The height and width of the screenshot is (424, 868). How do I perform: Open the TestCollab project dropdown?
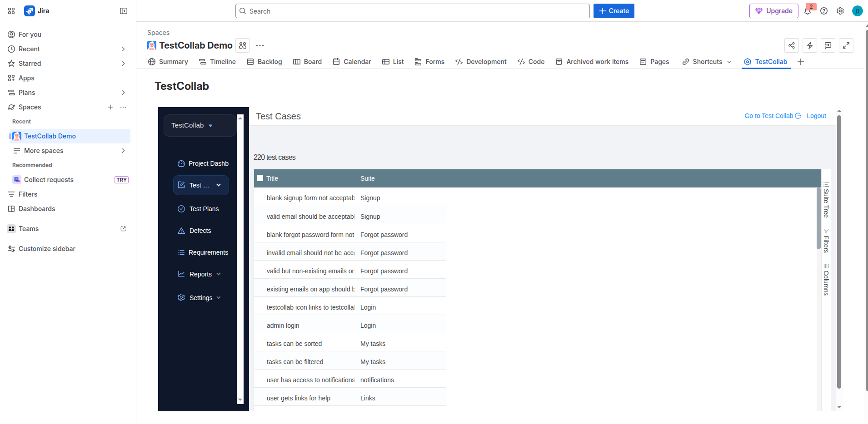[200, 125]
